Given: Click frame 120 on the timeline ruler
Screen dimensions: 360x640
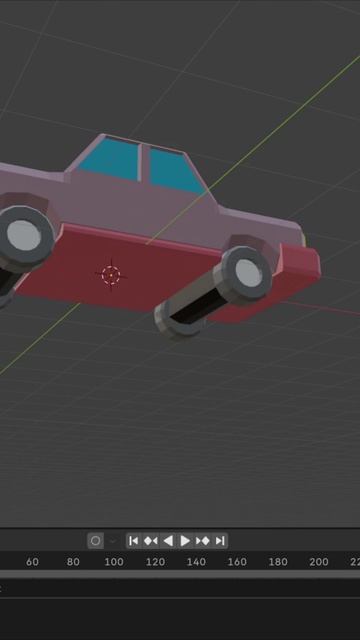Looking at the screenshot, I should coord(155,562).
